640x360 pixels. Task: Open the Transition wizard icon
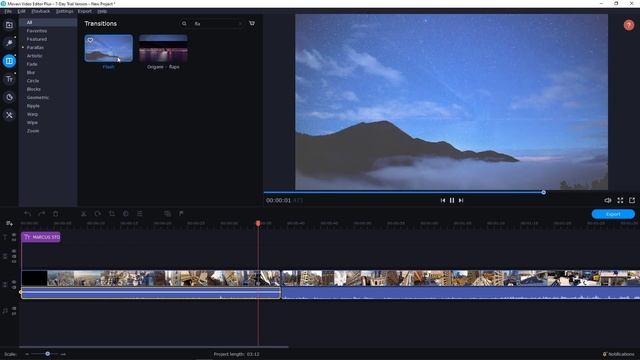(x=167, y=213)
